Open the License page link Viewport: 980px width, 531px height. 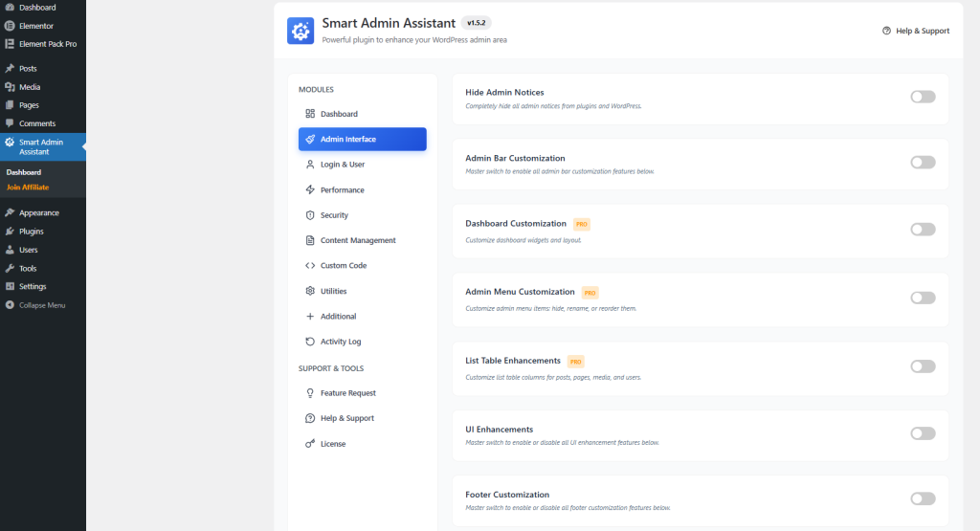tap(363, 444)
